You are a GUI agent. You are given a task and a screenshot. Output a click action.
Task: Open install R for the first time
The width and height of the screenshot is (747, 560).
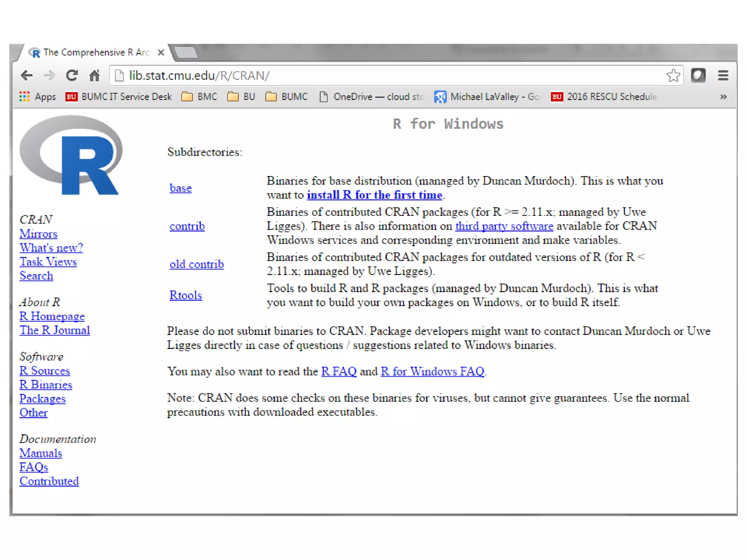pos(375,195)
